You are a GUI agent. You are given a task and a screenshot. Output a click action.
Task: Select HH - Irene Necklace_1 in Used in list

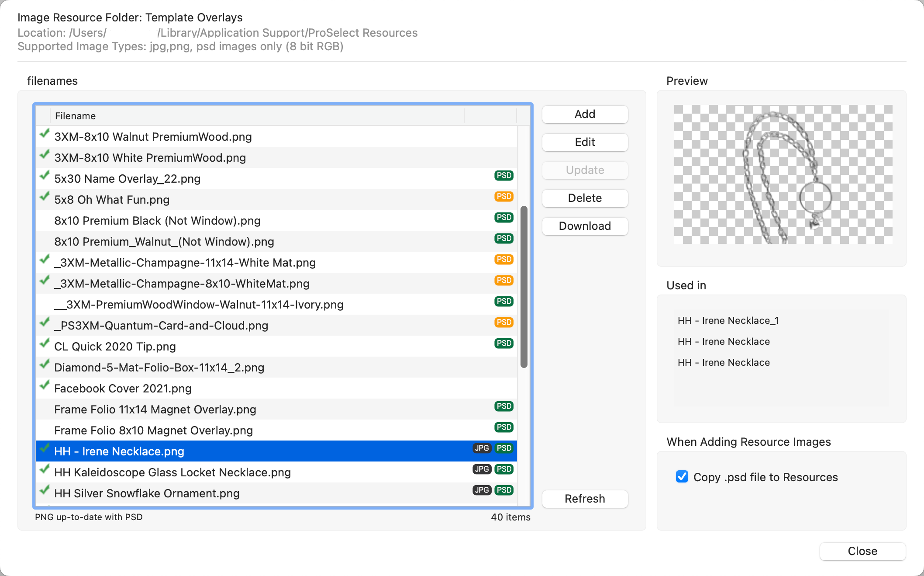tap(728, 321)
